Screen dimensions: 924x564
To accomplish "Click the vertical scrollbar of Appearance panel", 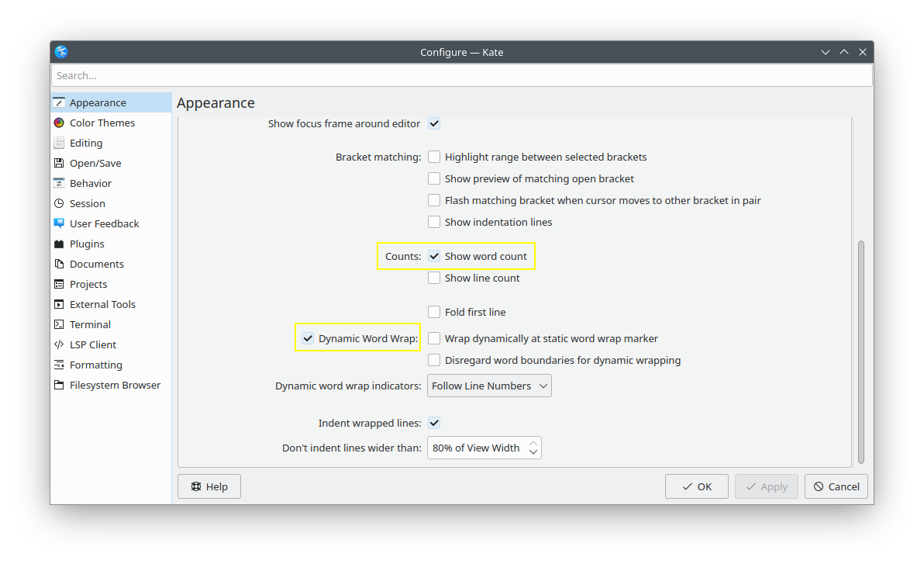I will 860,351.
